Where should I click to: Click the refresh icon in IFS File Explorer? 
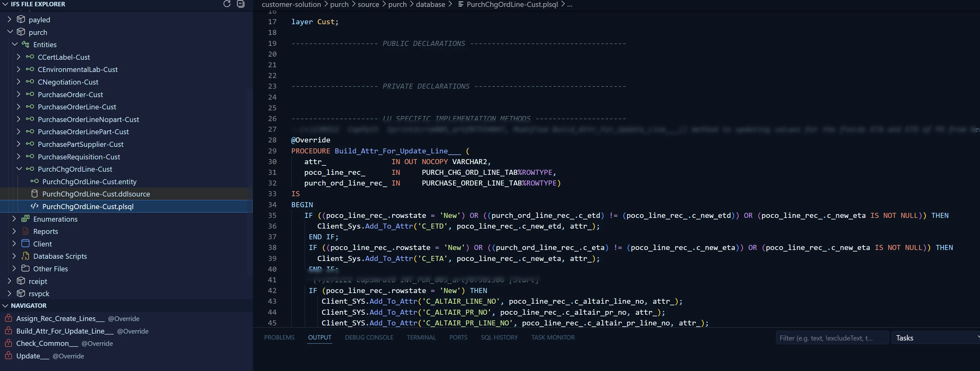(x=227, y=4)
